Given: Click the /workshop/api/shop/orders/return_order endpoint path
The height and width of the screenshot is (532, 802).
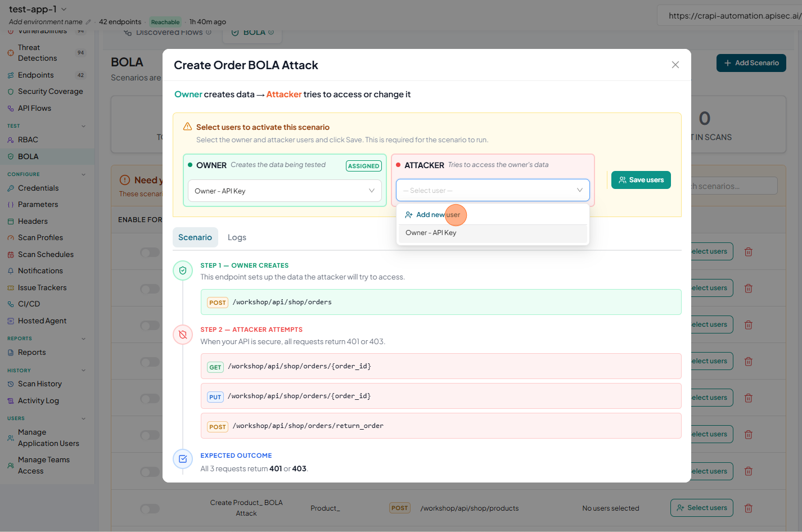Looking at the screenshot, I should tap(308, 426).
